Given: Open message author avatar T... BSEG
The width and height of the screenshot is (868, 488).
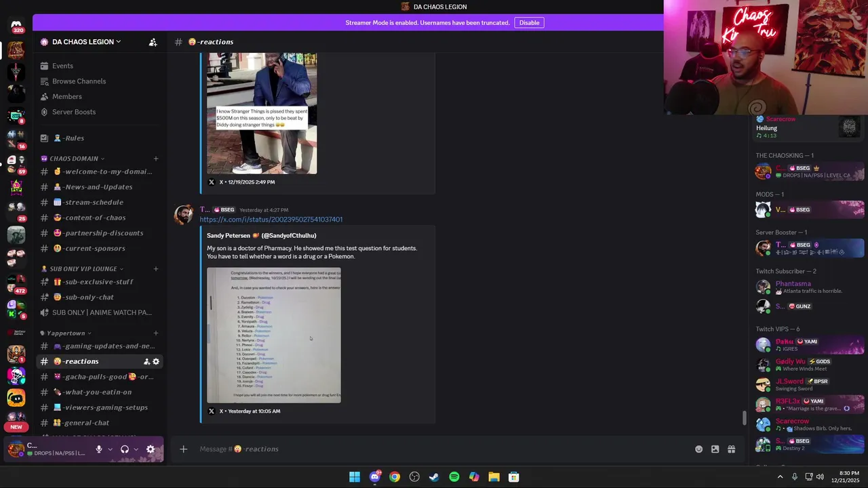Looking at the screenshot, I should coord(183,215).
